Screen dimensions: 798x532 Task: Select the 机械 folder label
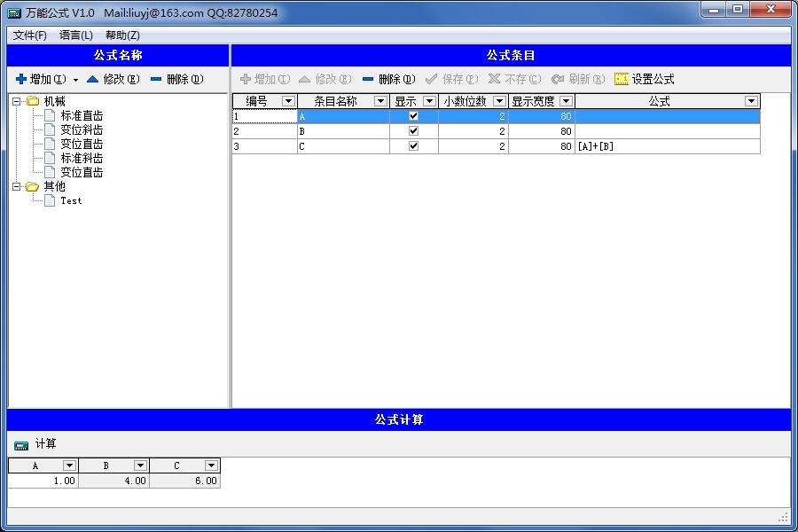tap(54, 101)
